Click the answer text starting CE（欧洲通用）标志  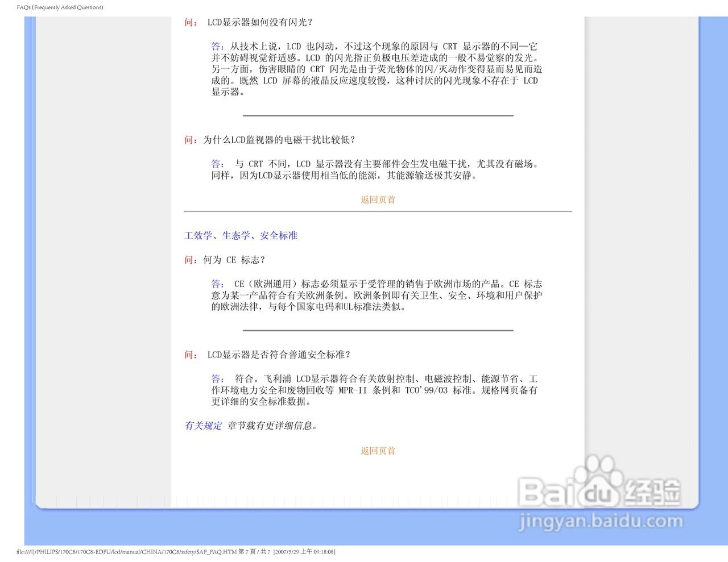point(377,295)
